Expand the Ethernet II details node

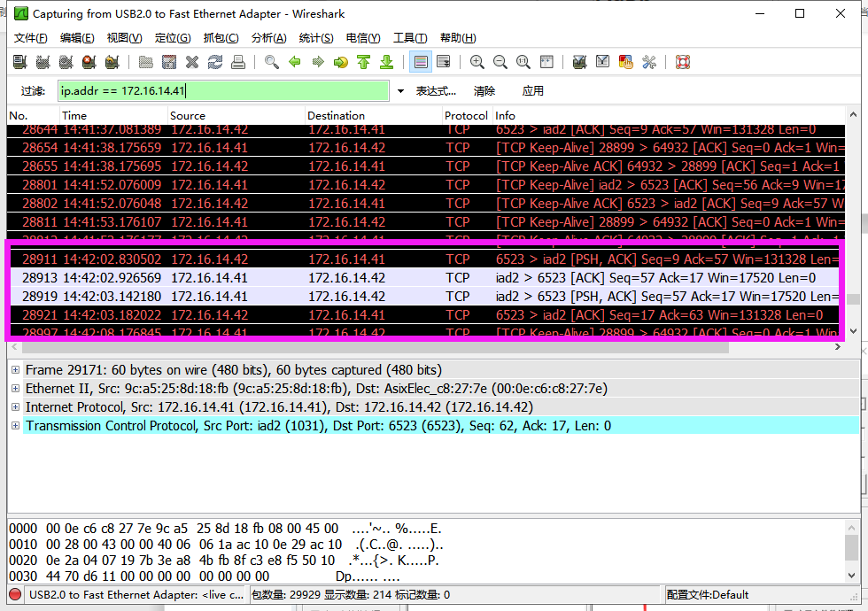click(16, 389)
